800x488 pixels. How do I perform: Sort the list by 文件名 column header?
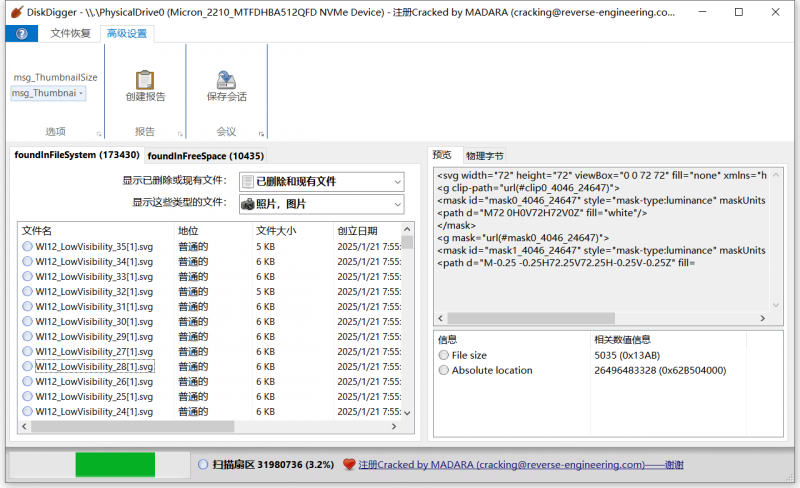tap(97, 231)
